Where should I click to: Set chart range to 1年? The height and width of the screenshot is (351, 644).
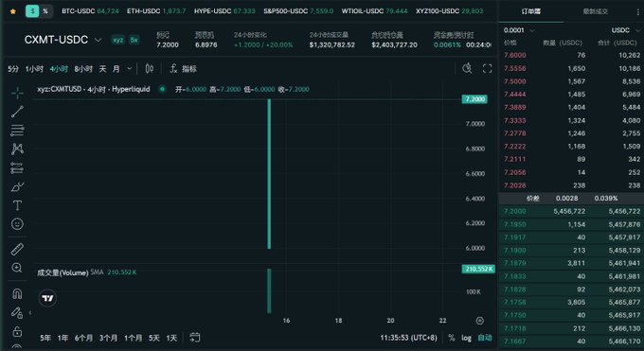coord(63,338)
